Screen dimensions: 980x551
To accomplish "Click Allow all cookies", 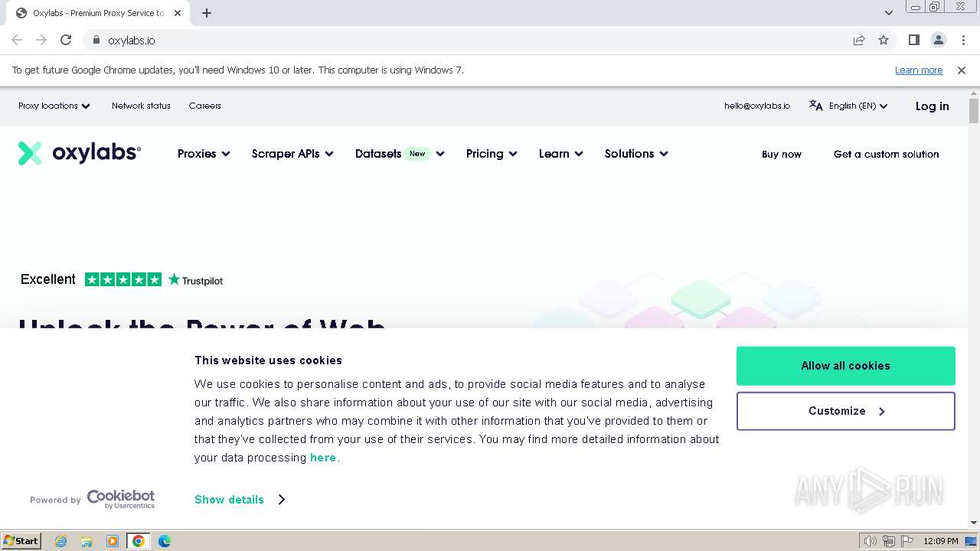I will point(845,366).
